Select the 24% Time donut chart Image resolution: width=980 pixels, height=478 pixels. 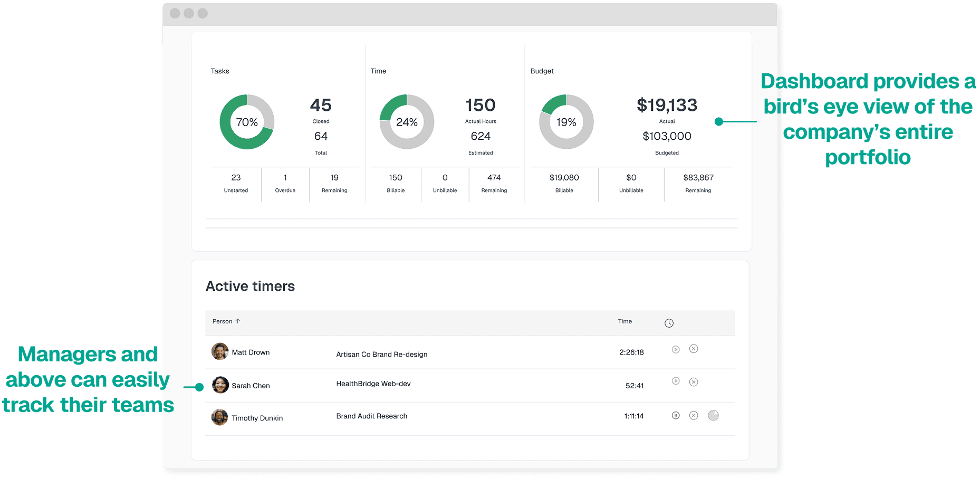(407, 122)
